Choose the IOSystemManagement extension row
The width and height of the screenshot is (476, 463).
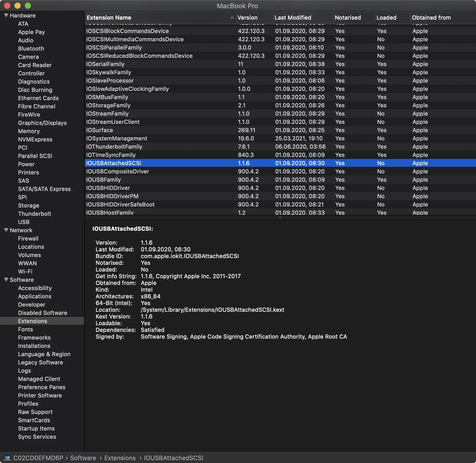click(117, 138)
